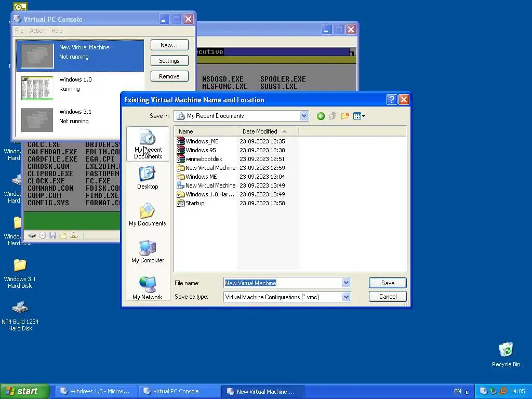
Task: Sort files by the Name column header
Action: [x=205, y=131]
